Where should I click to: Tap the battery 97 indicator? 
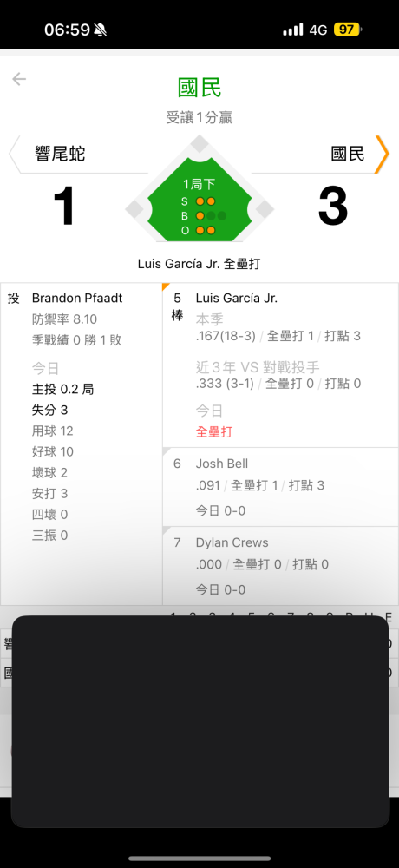tap(347, 30)
